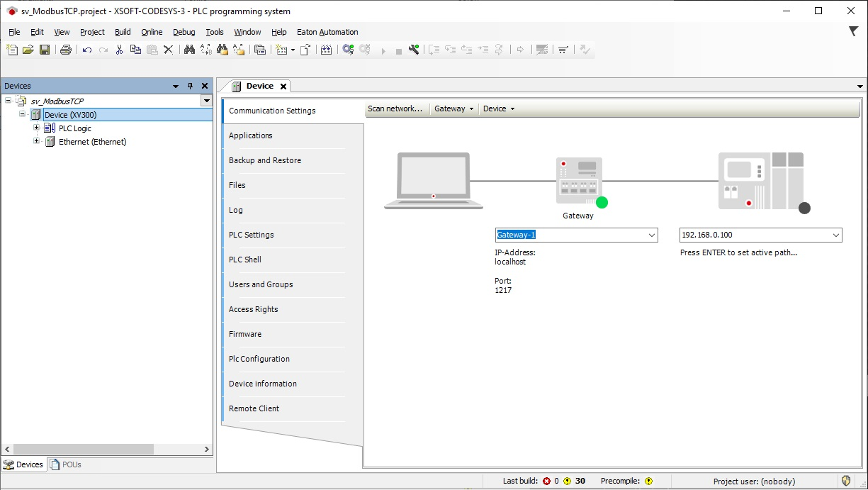Open the Project menu
The width and height of the screenshot is (868, 490).
pos(92,32)
